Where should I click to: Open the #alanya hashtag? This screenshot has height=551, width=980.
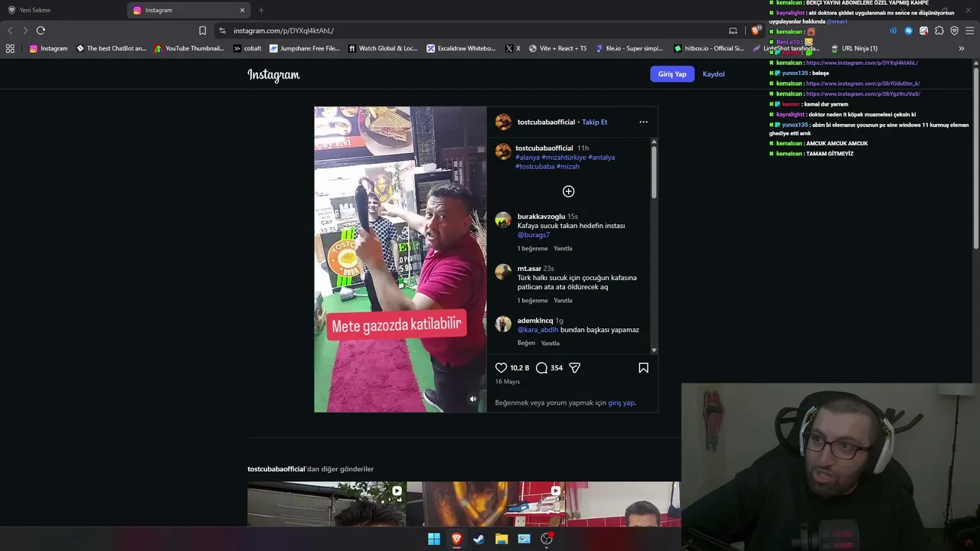pos(528,158)
